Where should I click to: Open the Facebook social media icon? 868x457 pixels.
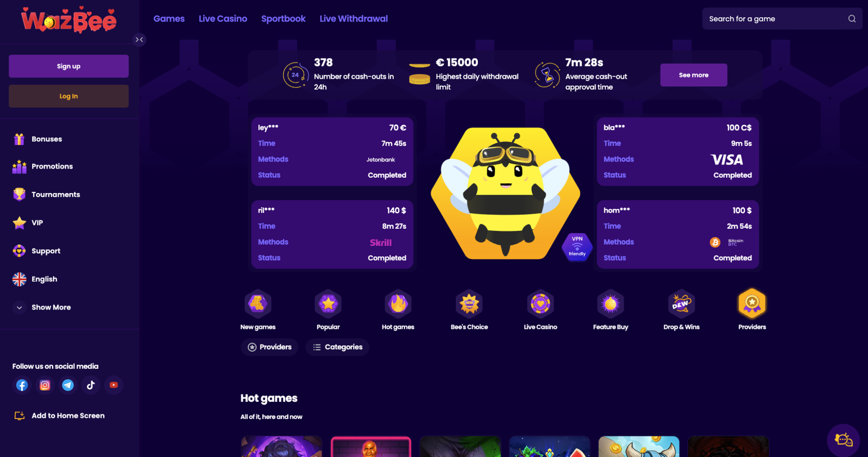click(22, 385)
